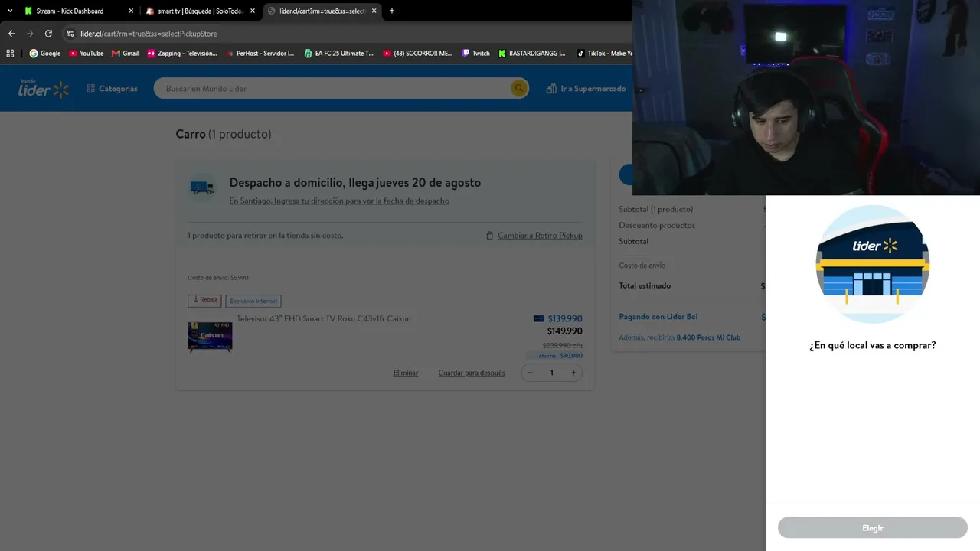Click the Pagando con Lider Bci label

point(658,317)
